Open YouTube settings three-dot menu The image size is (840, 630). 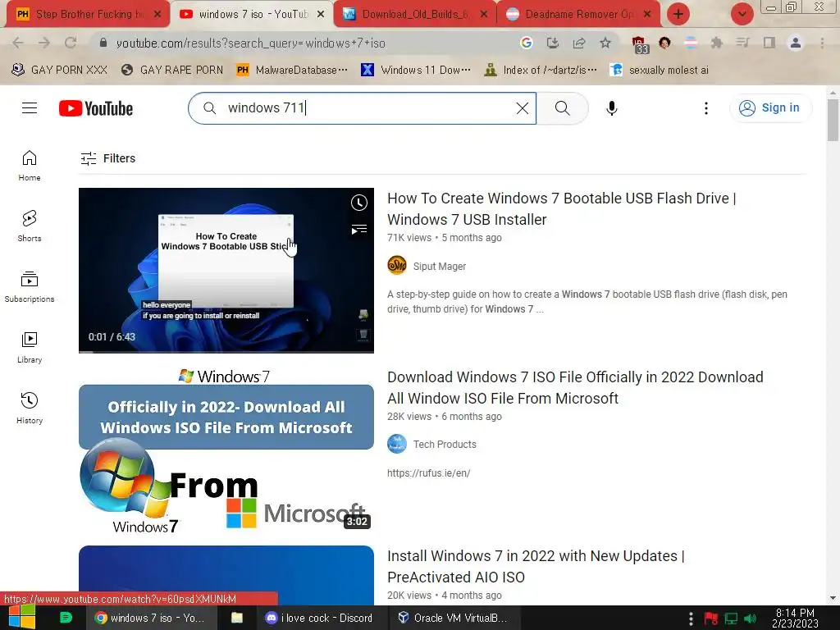(706, 108)
